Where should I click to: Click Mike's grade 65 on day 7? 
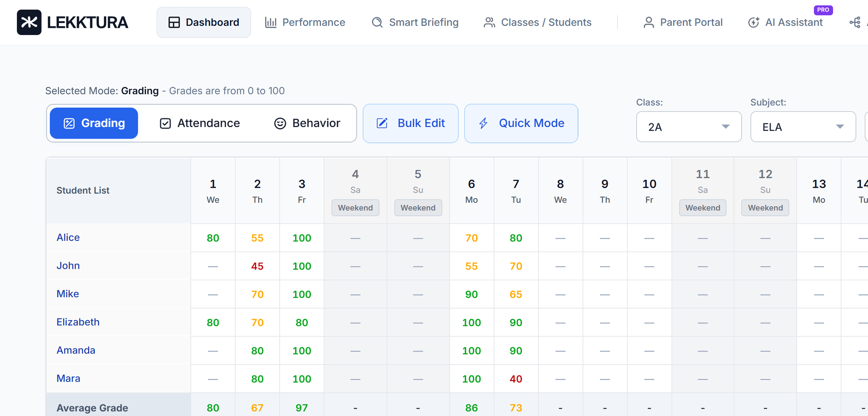(516, 294)
